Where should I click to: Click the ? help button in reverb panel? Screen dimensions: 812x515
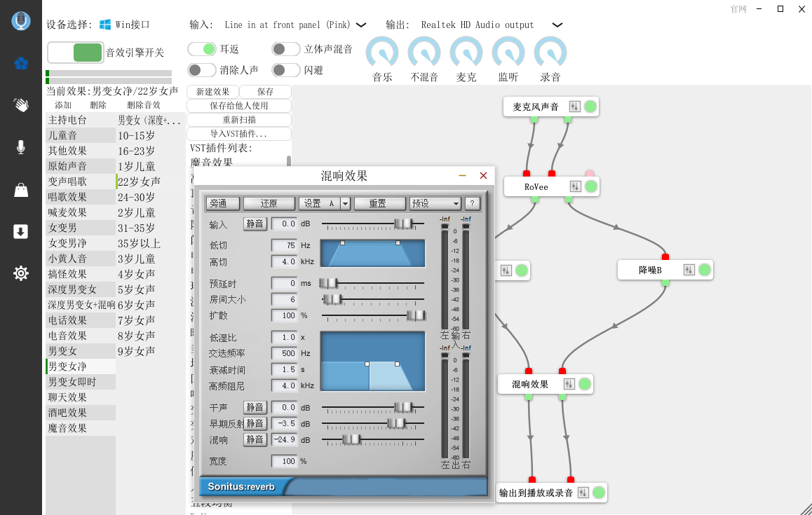point(472,203)
